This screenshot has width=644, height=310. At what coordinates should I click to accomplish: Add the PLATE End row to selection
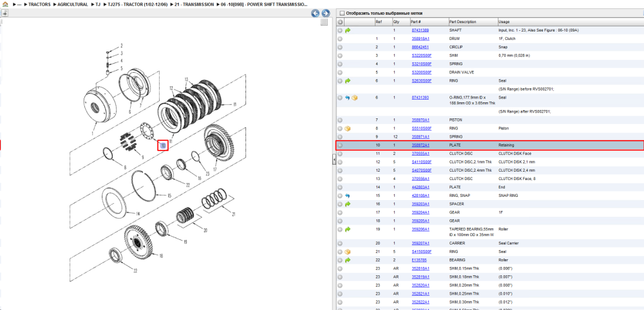[340, 187]
